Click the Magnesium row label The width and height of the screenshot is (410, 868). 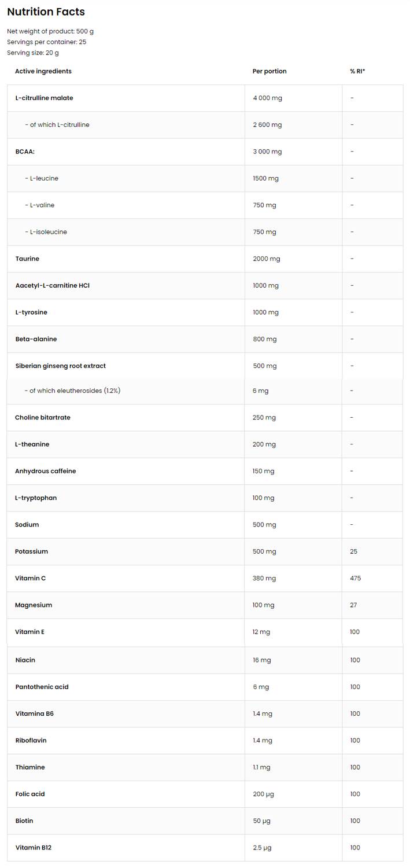34,605
